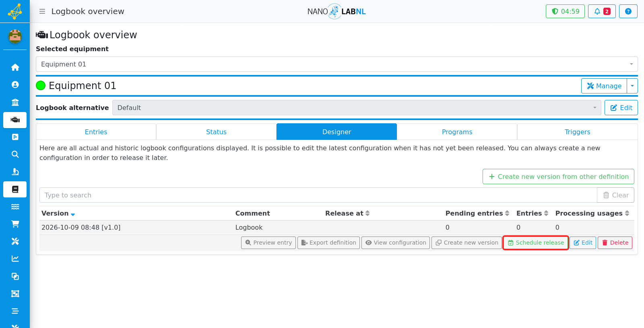Click the Schedule release button
Viewport: 644px width, 328px height.
pos(536,243)
